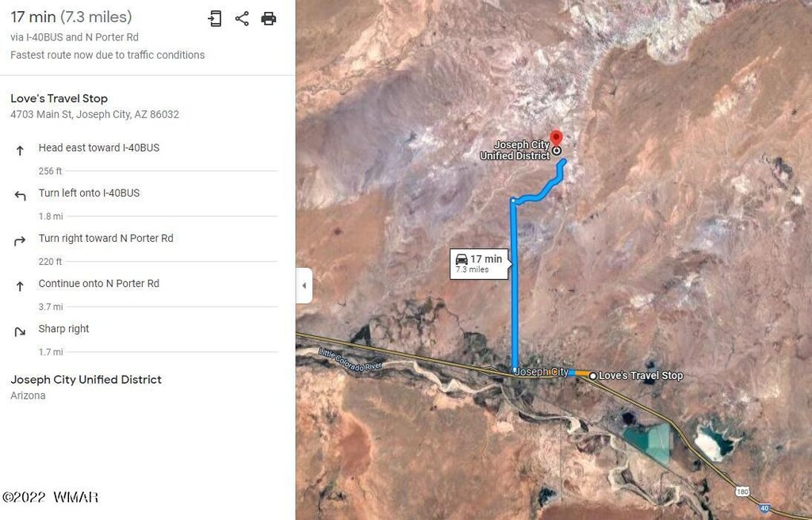Screen dimensions: 812x520
Task: Click the US 180 route shield
Action: pyautogui.click(x=742, y=491)
